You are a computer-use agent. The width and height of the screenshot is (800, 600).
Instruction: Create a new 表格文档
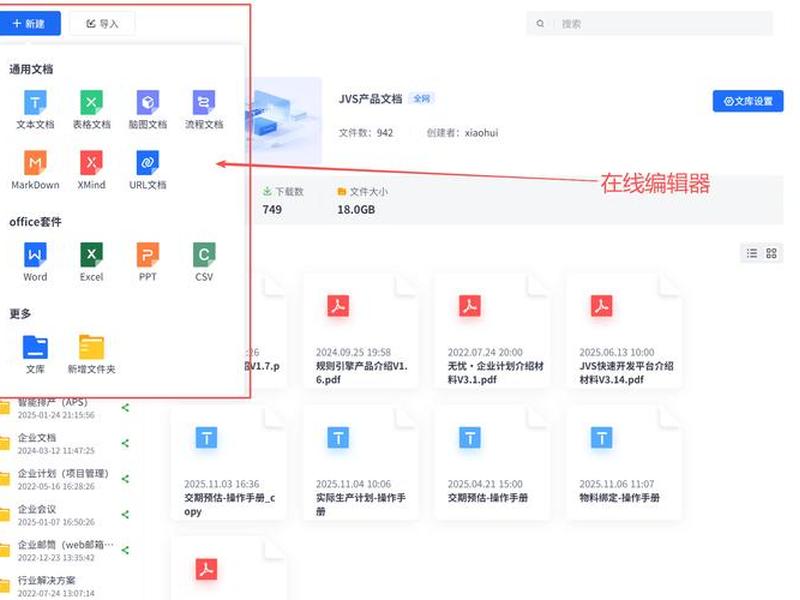[x=91, y=110]
